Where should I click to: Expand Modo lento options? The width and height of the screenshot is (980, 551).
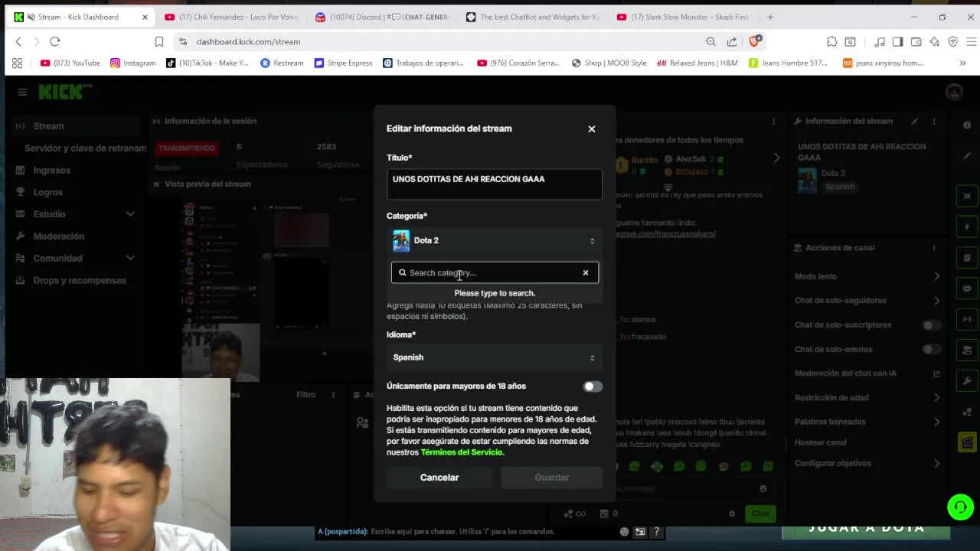coord(936,276)
